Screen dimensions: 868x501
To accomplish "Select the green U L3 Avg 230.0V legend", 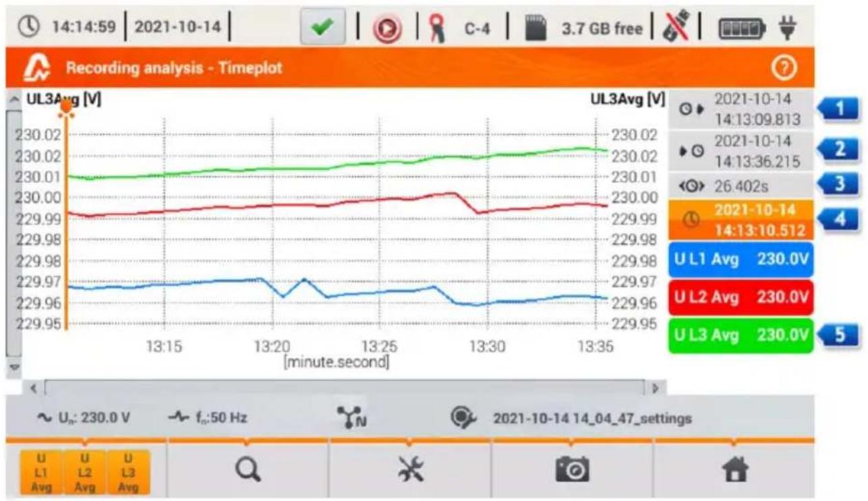I will (x=741, y=335).
